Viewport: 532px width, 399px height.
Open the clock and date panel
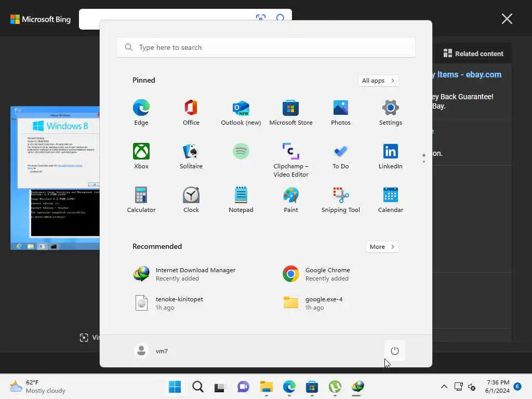point(497,387)
